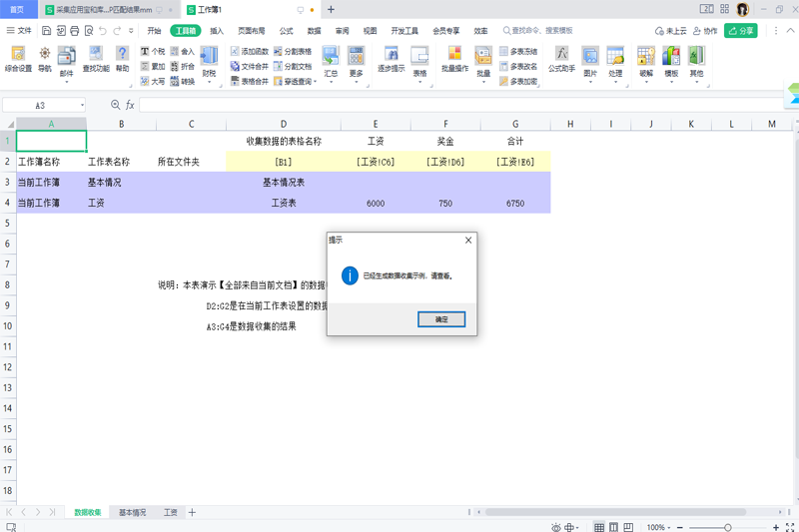
Task: Open the 基本情况 sheet tab
Action: tap(132, 512)
